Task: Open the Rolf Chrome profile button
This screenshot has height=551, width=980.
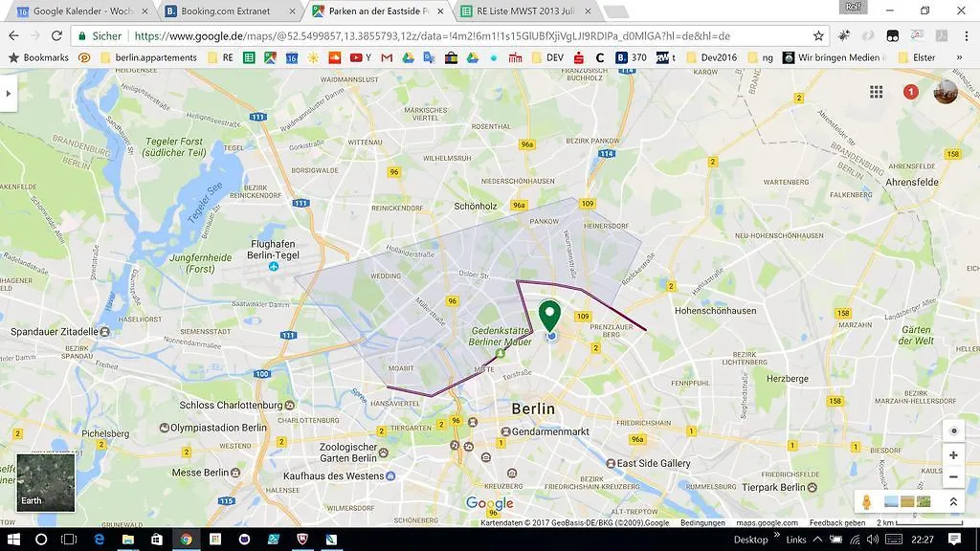Action: coord(853,7)
